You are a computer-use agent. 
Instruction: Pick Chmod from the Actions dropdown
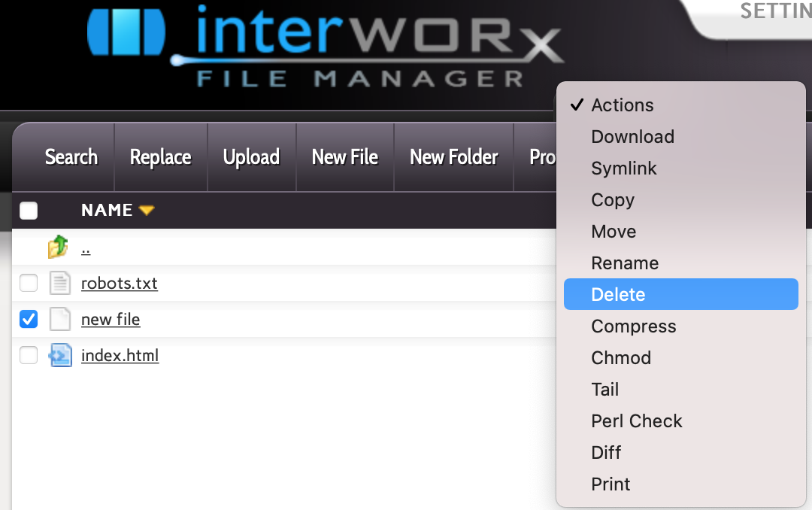[x=621, y=358]
